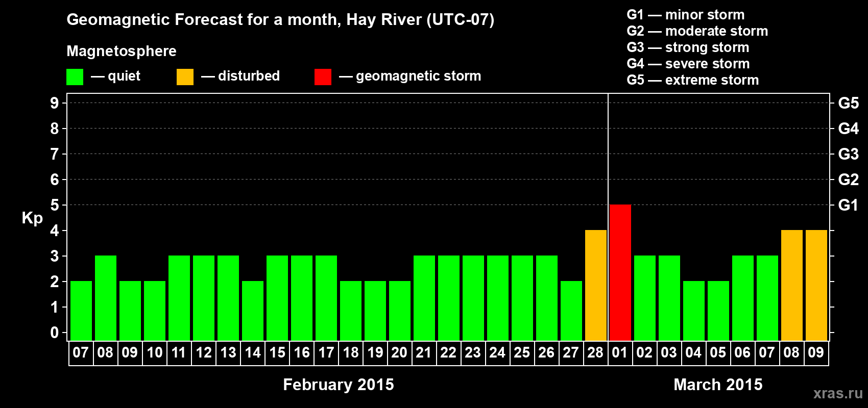868x408 pixels.
Task: Click the 'March 2015' month label
Action: click(x=718, y=385)
